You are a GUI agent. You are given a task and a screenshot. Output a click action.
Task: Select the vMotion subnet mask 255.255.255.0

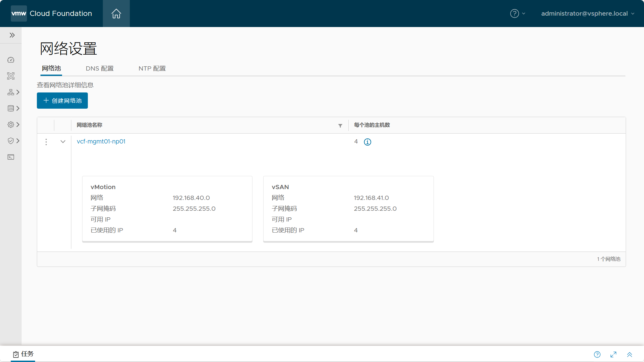[194, 209]
